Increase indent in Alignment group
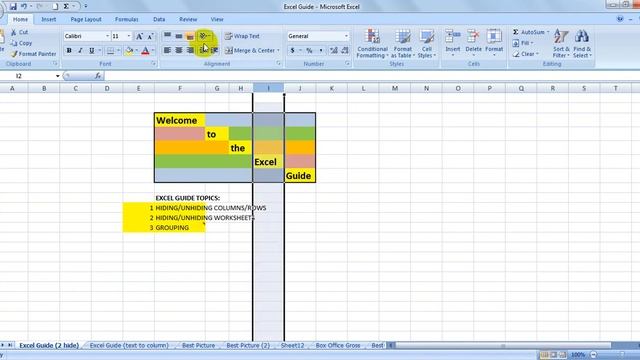The image size is (640, 360). coord(215,50)
